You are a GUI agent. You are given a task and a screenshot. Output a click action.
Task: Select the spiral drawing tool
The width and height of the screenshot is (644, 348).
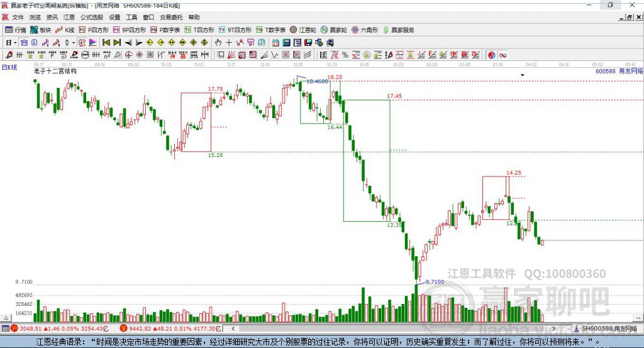64,55
